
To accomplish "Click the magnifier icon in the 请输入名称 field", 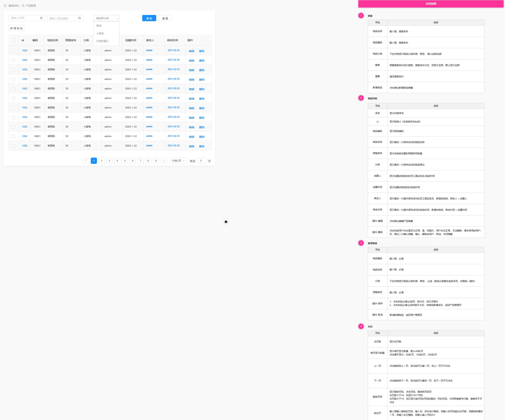I will tap(41, 18).
